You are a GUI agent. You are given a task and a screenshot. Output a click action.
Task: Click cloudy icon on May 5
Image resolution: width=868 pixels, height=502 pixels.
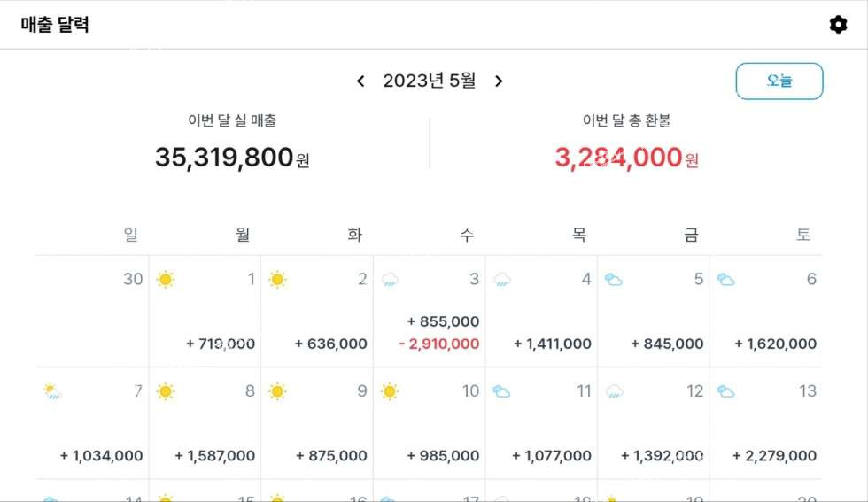[613, 280]
